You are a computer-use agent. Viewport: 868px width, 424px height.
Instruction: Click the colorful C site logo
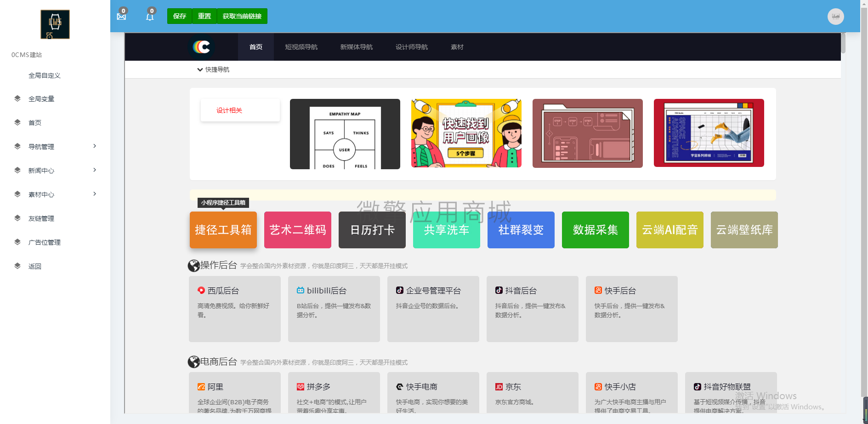click(201, 47)
